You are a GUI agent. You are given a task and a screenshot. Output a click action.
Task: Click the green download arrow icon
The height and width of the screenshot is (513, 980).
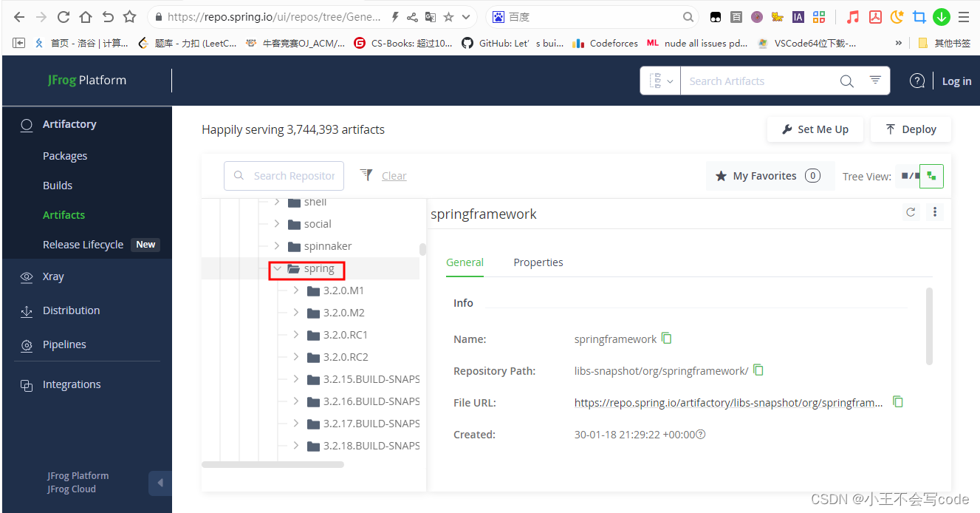pyautogui.click(x=942, y=16)
